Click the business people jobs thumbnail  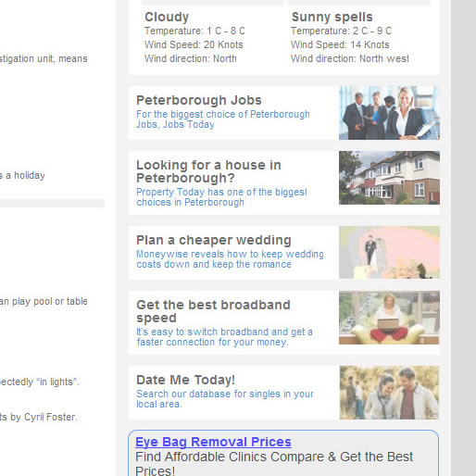[389, 113]
